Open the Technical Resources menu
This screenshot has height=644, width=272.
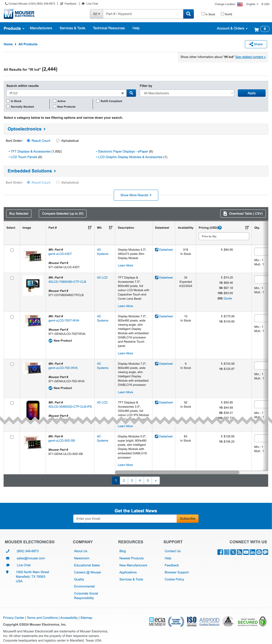(x=109, y=28)
